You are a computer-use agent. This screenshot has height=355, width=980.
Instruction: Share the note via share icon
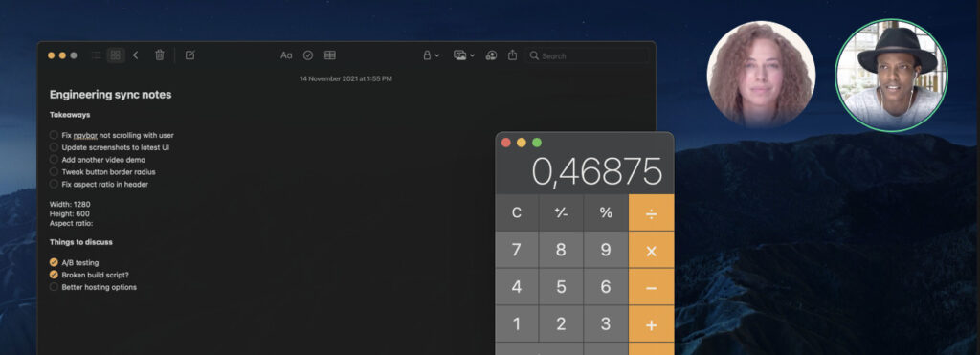coord(513,55)
